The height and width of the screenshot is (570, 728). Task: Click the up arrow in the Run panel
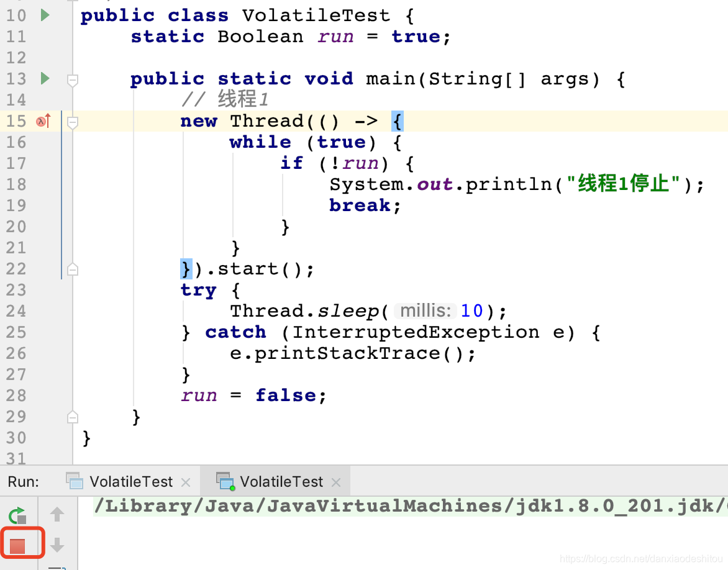(x=57, y=514)
